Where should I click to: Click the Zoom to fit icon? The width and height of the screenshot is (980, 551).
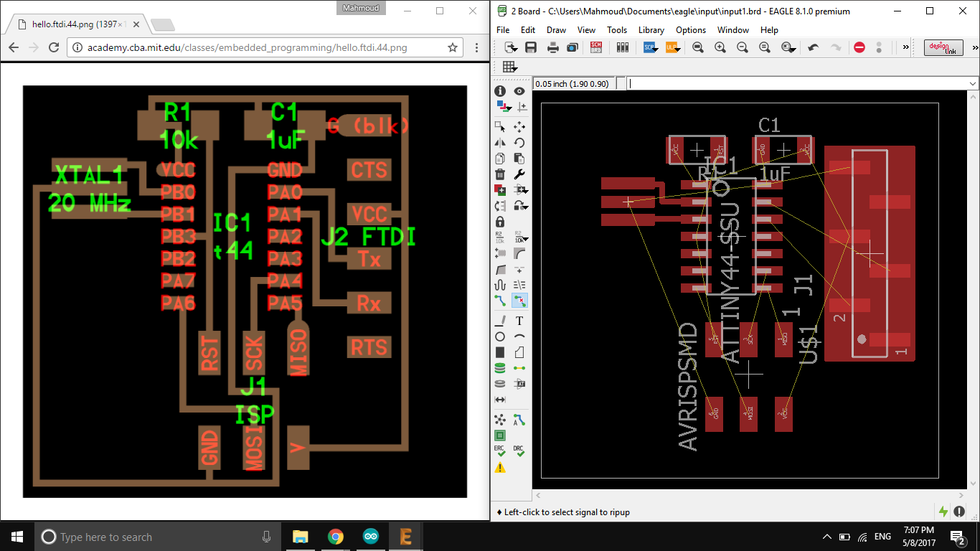tap(698, 47)
